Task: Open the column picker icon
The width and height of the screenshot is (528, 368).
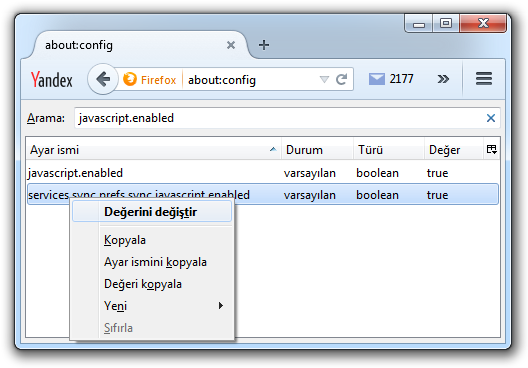Action: coord(492,149)
